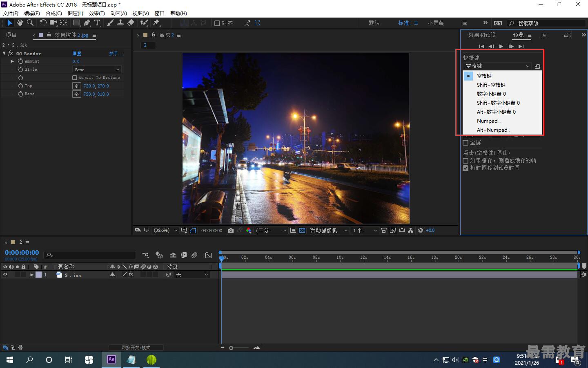Expand the Amount property

pos(13,61)
